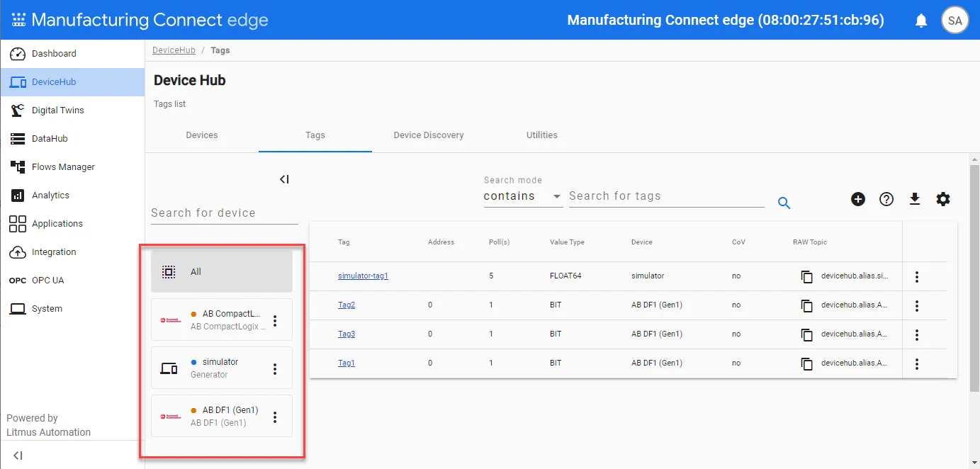Open the notifications bell

pyautogui.click(x=921, y=21)
